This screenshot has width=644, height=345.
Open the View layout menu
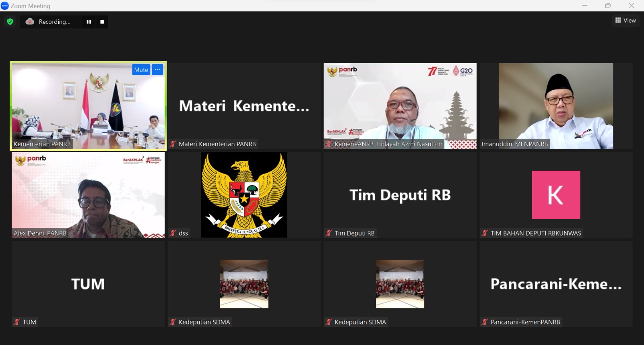pyautogui.click(x=625, y=20)
